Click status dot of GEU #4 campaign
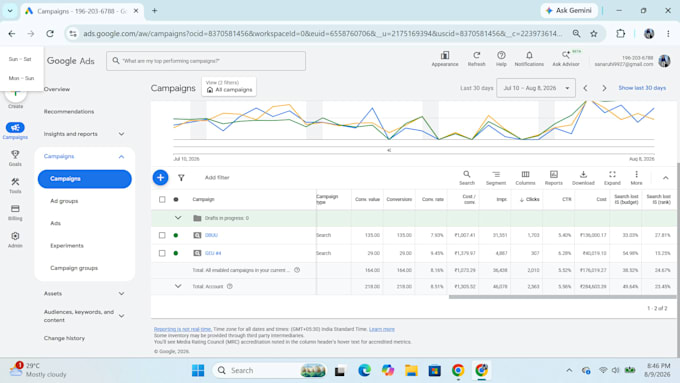This screenshot has height=383, width=680. click(176, 253)
